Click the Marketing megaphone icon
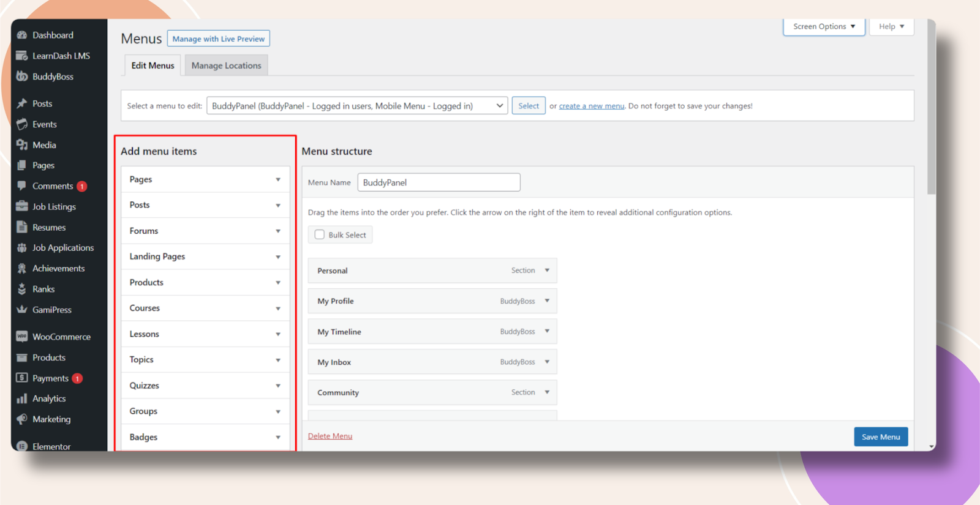980x505 pixels. click(x=22, y=419)
